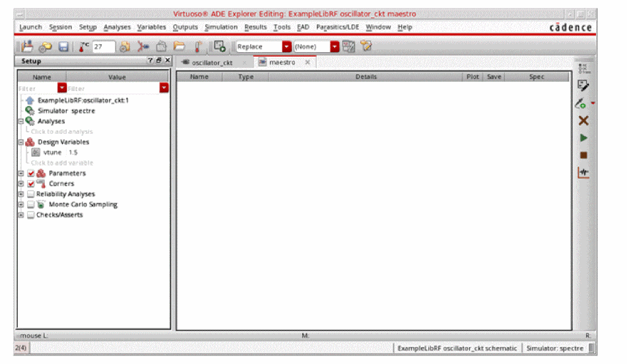Click the Details column header in outputs table

point(366,76)
